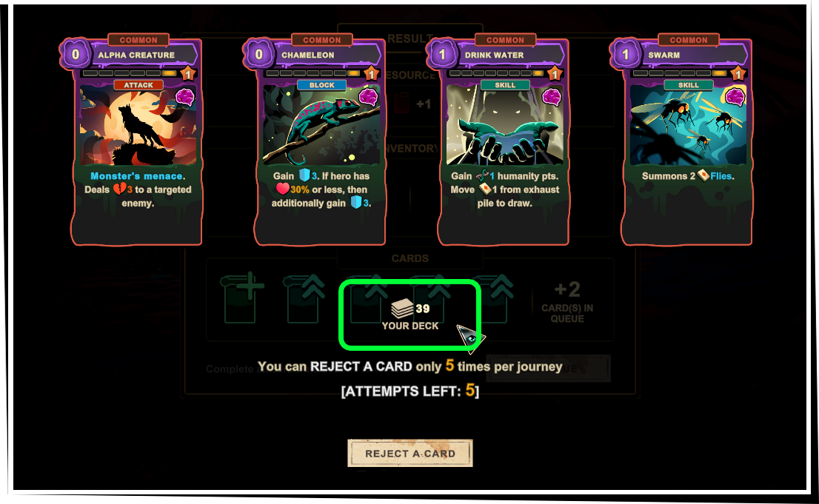Click the brain icon on Swarm card

(735, 97)
